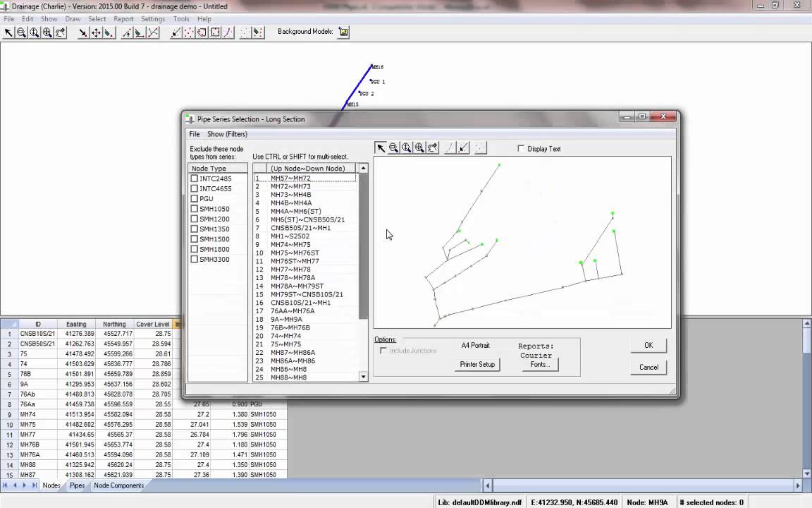Image resolution: width=812 pixels, height=508 pixels.
Task: Click pipe list scroll down arrow
Action: pyautogui.click(x=363, y=377)
